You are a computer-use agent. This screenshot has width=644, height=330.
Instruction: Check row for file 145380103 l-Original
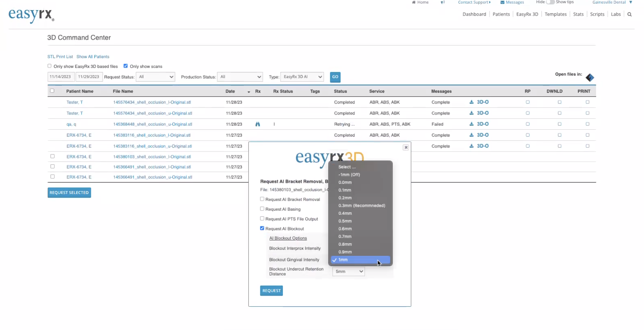point(53,156)
